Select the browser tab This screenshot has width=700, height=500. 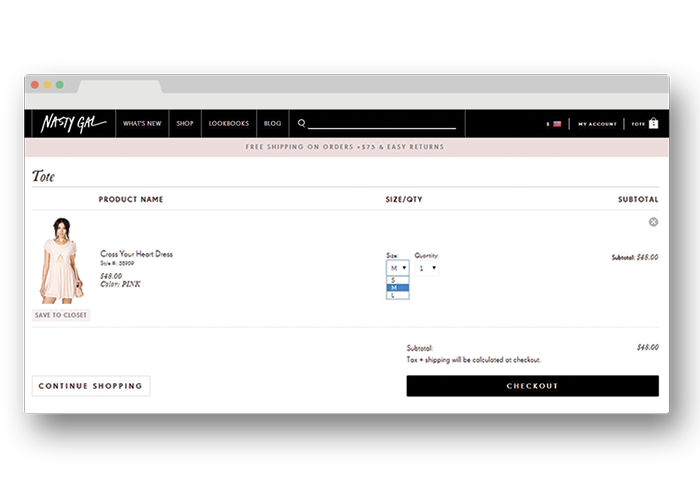pyautogui.click(x=120, y=87)
